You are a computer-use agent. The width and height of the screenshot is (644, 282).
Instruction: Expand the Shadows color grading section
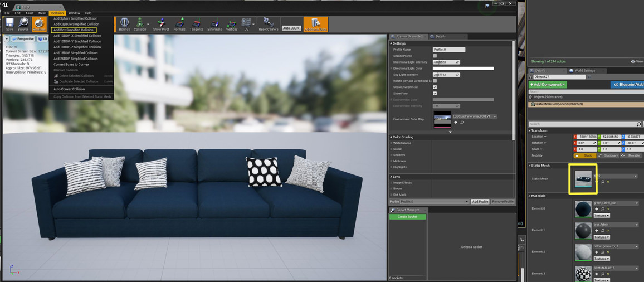(x=392, y=155)
